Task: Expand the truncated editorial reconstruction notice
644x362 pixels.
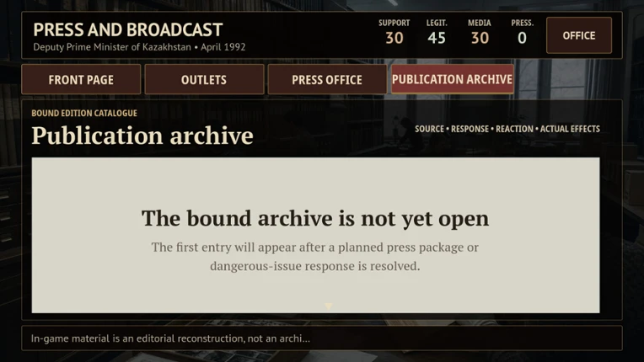Action: 170,338
